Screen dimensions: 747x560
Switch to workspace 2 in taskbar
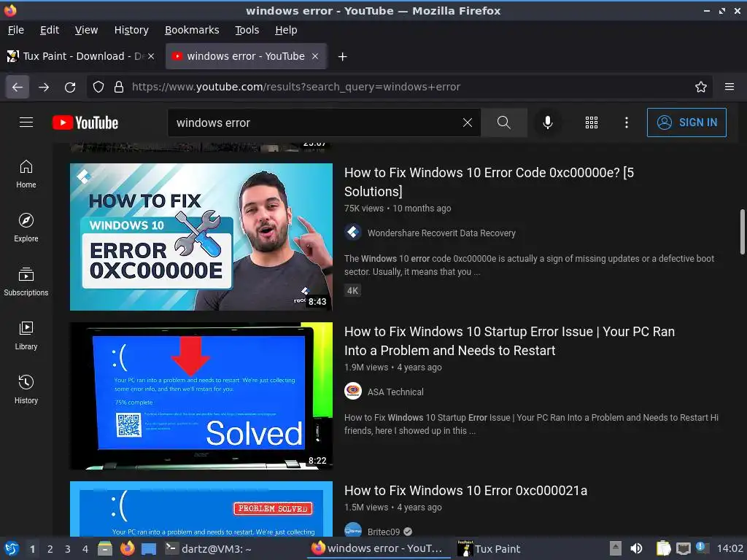click(x=50, y=549)
